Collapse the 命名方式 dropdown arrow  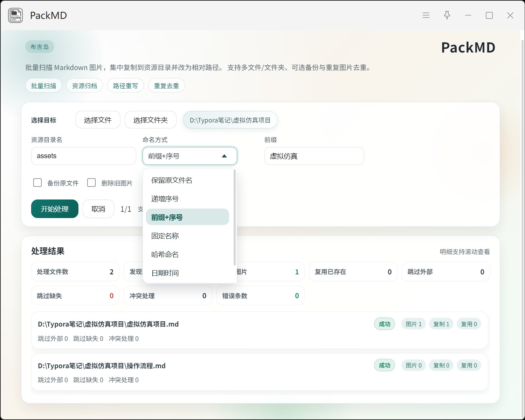pos(224,156)
